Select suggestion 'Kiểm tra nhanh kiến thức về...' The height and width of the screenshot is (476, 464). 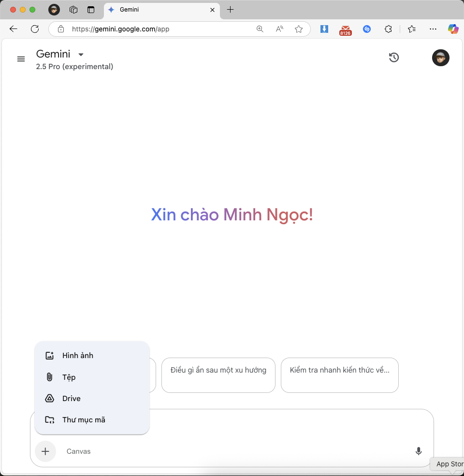click(x=339, y=375)
